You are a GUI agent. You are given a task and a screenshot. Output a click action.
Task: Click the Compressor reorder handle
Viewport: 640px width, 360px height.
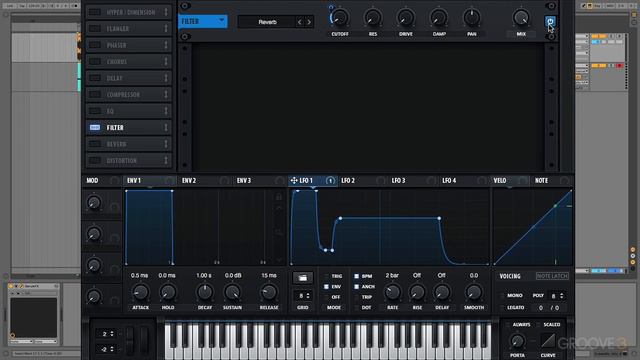pos(166,95)
